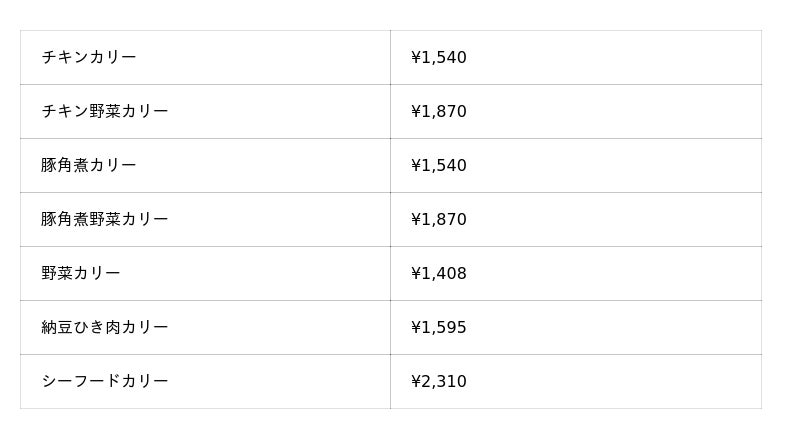The height and width of the screenshot is (439, 800).
Task: Click the yen sign in the ¥1,408 price
Action: (x=416, y=274)
